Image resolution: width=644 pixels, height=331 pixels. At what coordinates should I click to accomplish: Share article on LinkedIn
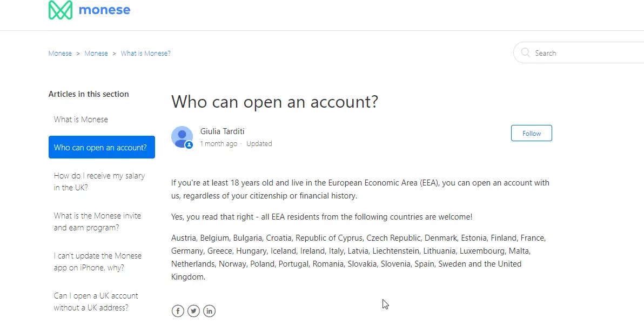click(x=209, y=310)
